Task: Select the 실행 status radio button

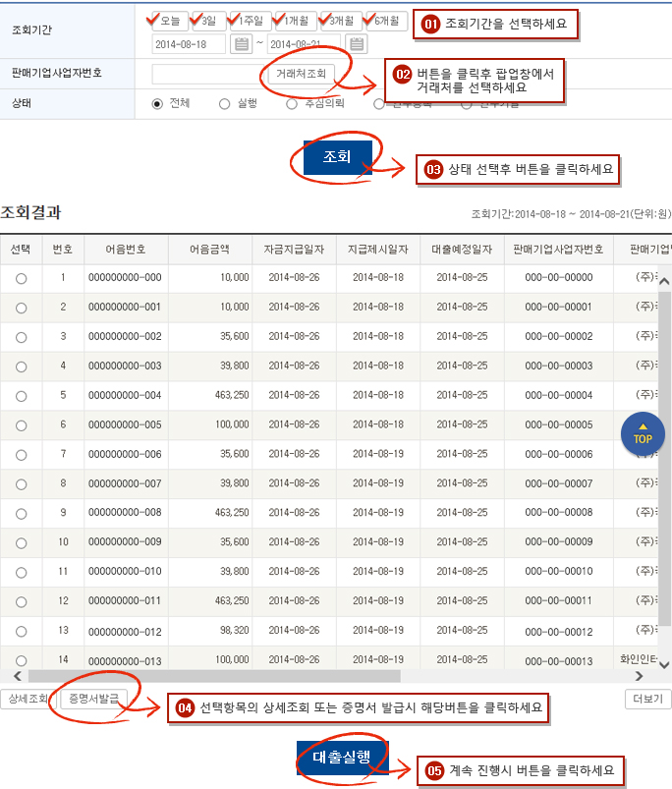Action: (x=224, y=103)
